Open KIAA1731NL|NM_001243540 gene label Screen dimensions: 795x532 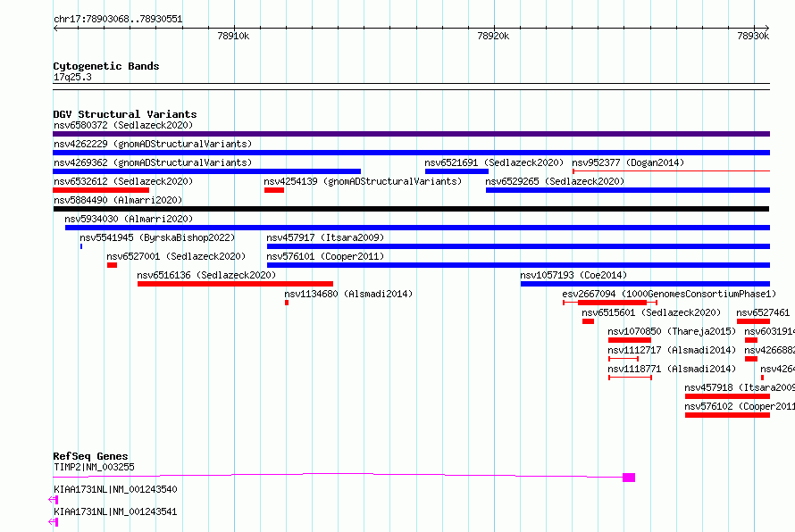tap(115, 489)
